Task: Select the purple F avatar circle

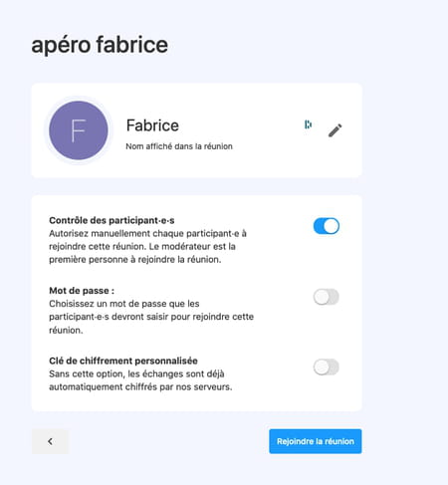Action: pyautogui.click(x=79, y=130)
